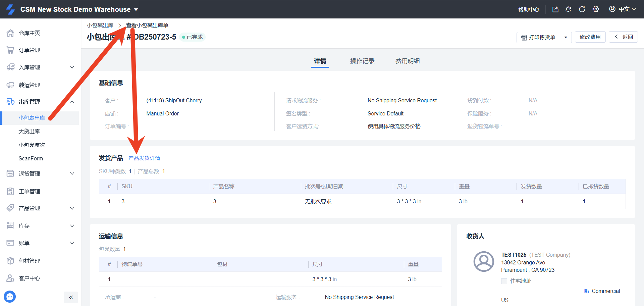Open the notification bell icon
The width and height of the screenshot is (644, 306).
(568, 9)
